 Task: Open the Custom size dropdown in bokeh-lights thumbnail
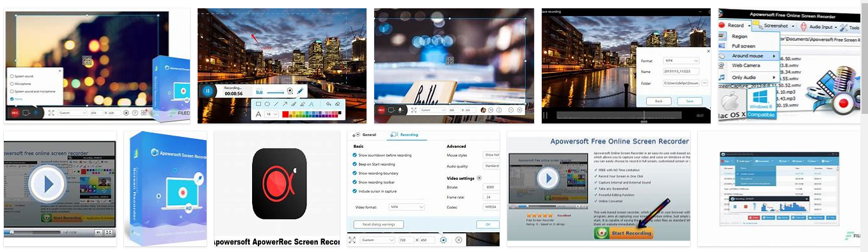[x=72, y=113]
